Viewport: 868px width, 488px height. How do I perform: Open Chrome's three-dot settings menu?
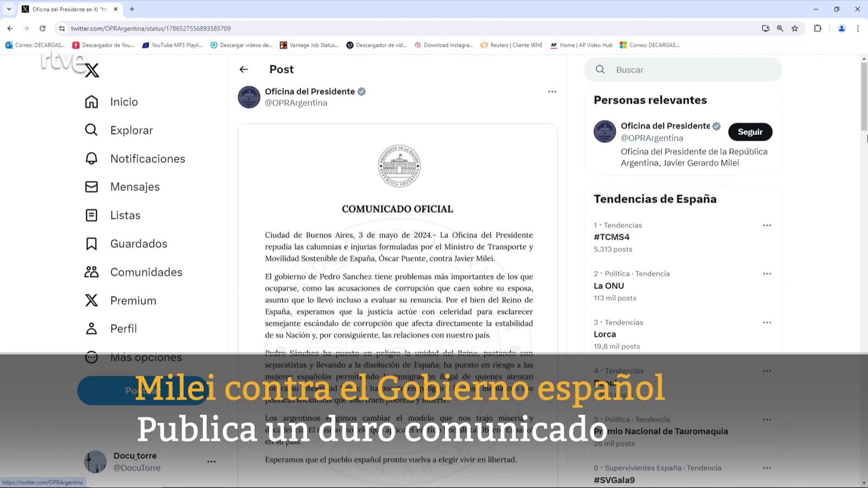click(858, 28)
